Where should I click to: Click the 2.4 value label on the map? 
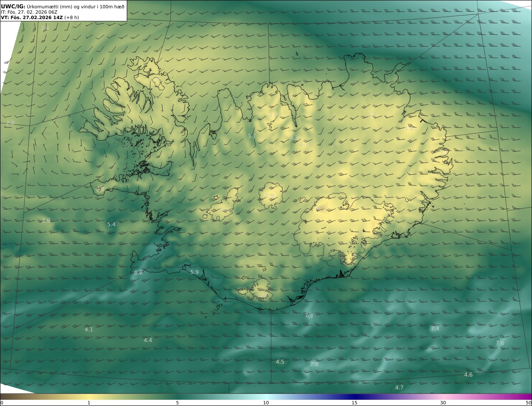coord(45,28)
